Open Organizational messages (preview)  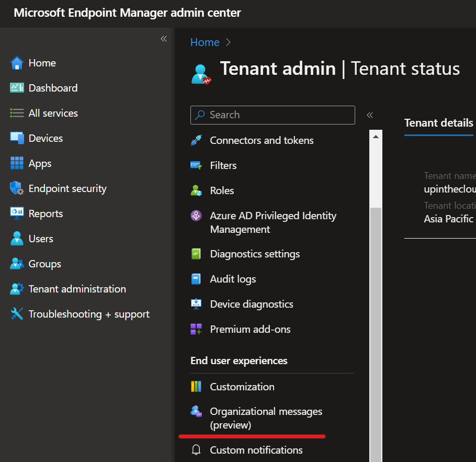tap(266, 418)
